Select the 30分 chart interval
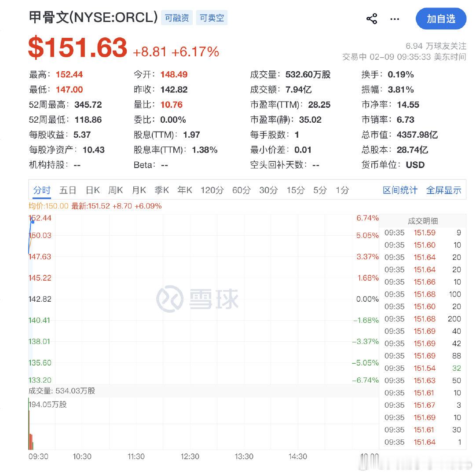The width and height of the screenshot is (476, 475). pos(268,190)
